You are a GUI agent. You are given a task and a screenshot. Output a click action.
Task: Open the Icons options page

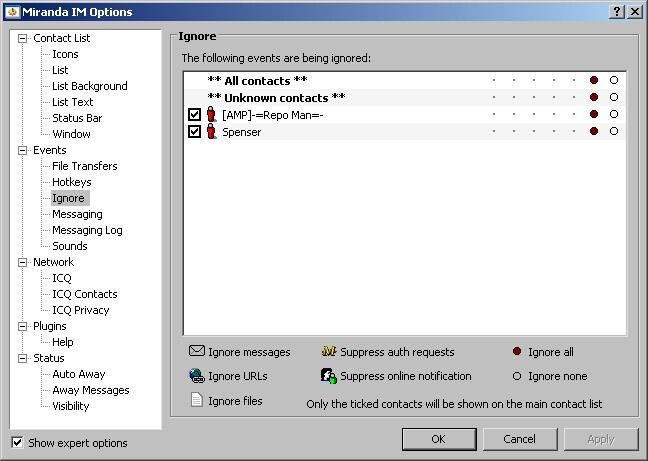[x=65, y=54]
